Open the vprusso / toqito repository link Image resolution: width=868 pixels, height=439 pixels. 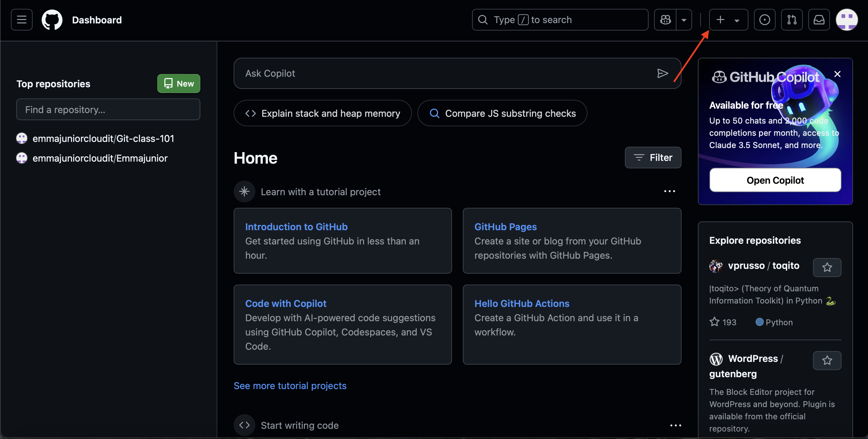pyautogui.click(x=763, y=266)
